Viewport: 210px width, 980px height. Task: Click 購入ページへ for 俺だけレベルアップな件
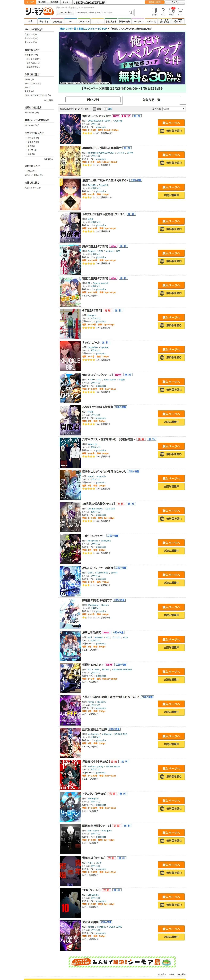(171, 123)
